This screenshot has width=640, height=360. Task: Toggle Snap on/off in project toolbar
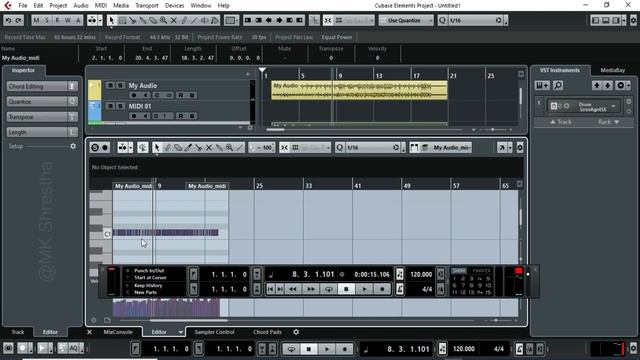pos(328,20)
